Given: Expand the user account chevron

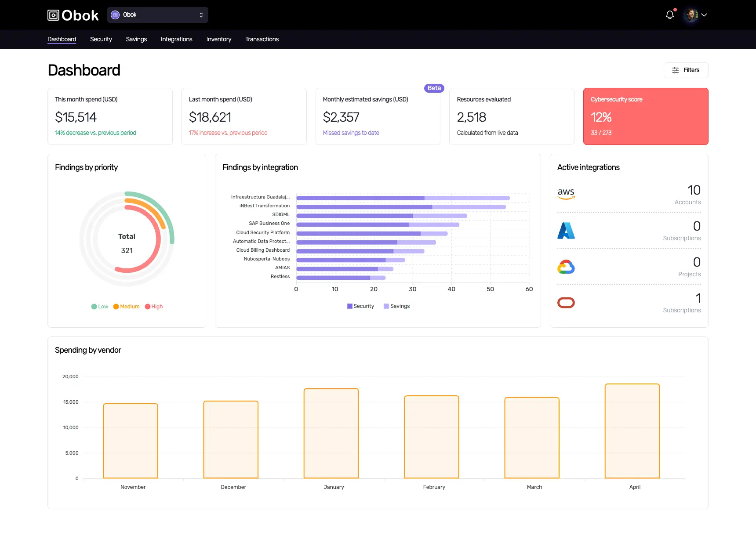Looking at the screenshot, I should pos(704,15).
